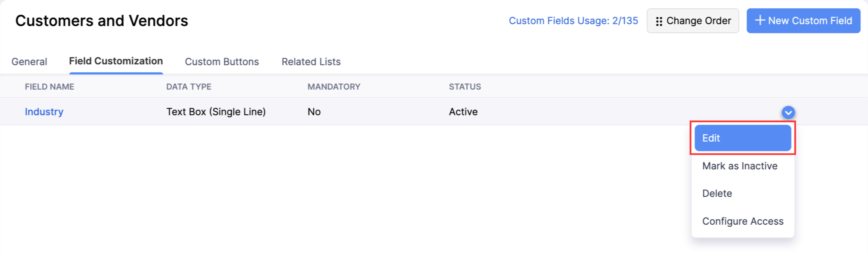Select the Field Customization tab
The image size is (868, 254).
coord(116,61)
